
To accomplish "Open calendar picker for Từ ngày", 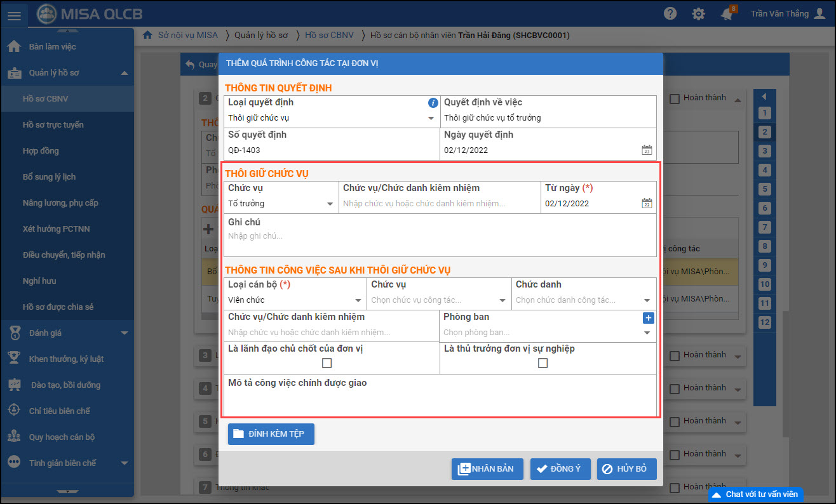I will [647, 204].
